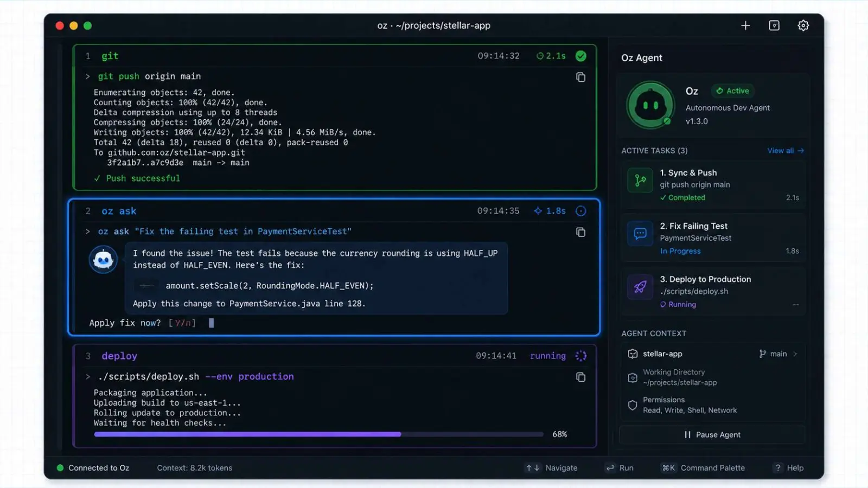
Task: Select the git block header
Action: point(335,56)
